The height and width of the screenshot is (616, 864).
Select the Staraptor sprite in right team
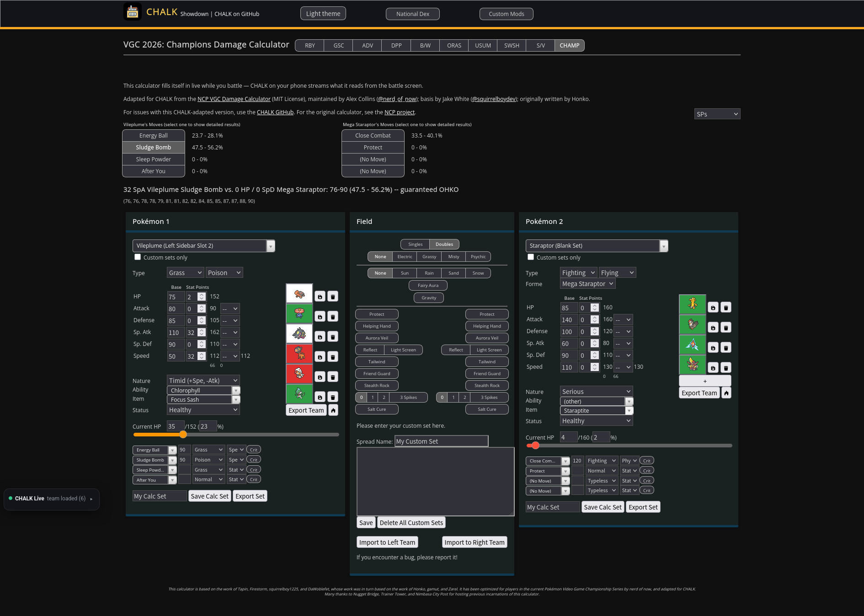tap(693, 325)
